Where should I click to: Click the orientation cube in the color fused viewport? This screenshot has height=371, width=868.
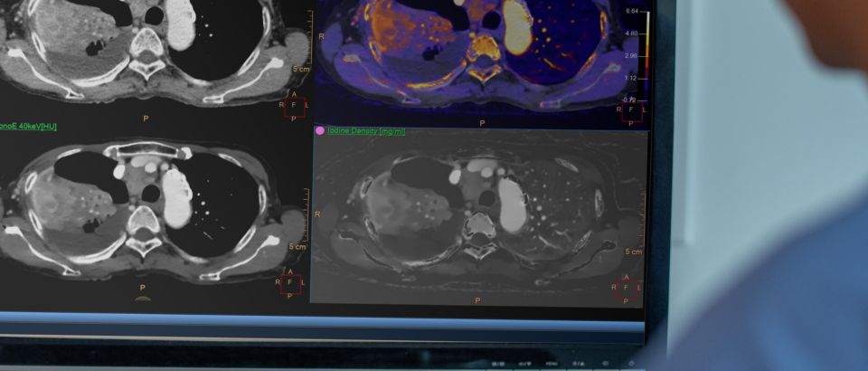(631, 110)
